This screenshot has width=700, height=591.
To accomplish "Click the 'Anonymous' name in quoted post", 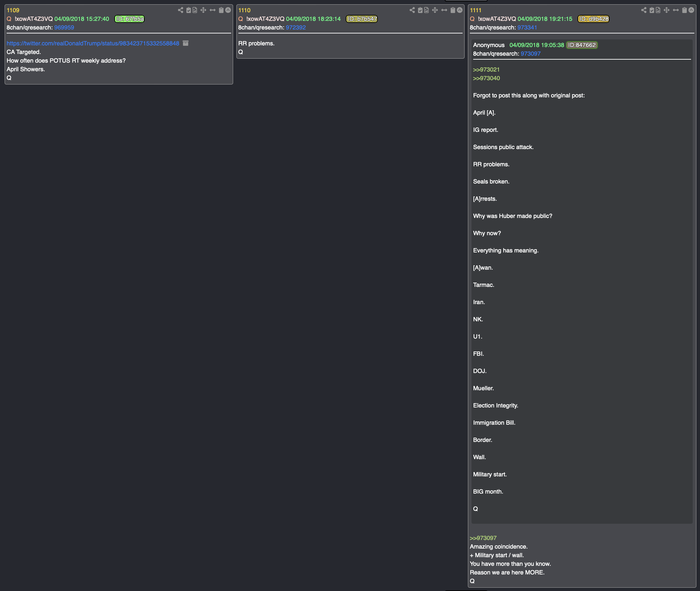I will (489, 45).
